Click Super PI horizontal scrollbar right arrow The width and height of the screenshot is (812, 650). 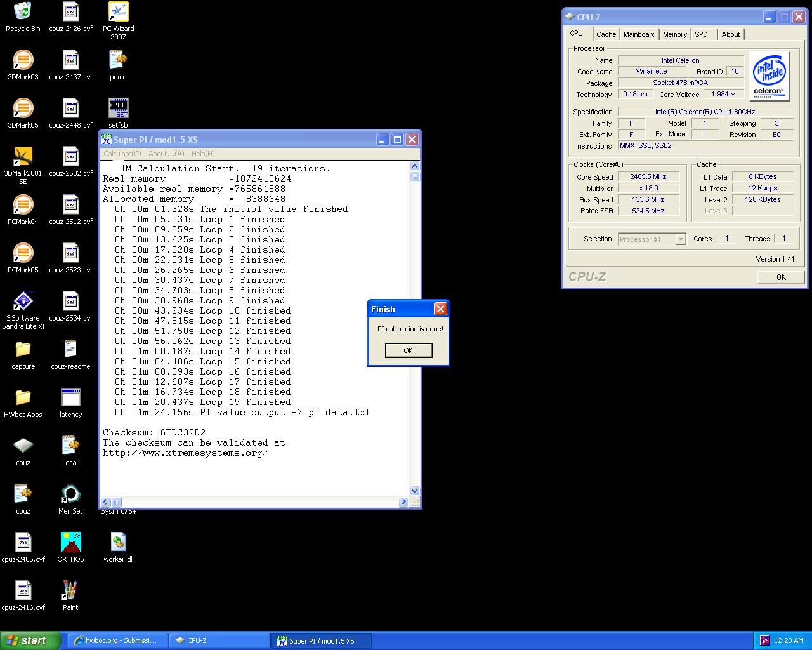[x=403, y=502]
